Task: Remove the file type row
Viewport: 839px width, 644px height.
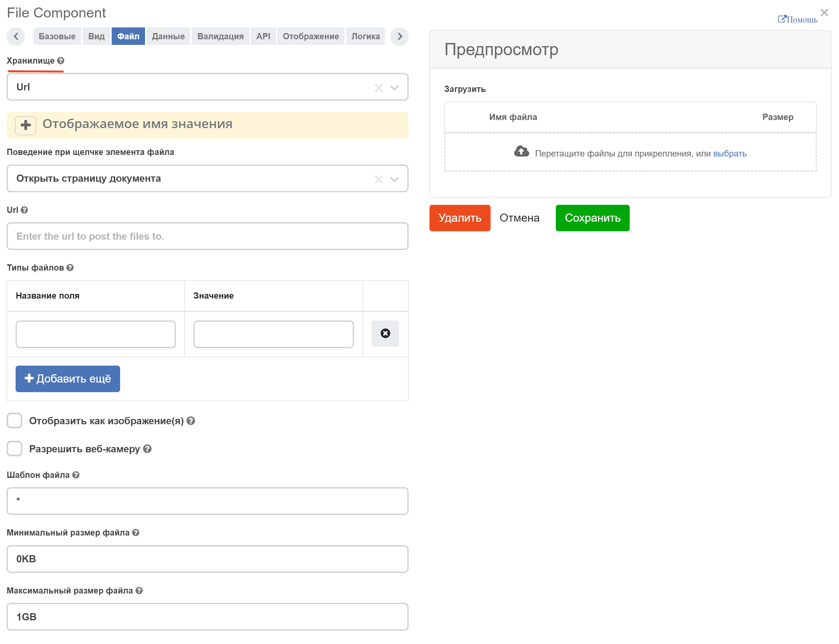Action: 386,334
